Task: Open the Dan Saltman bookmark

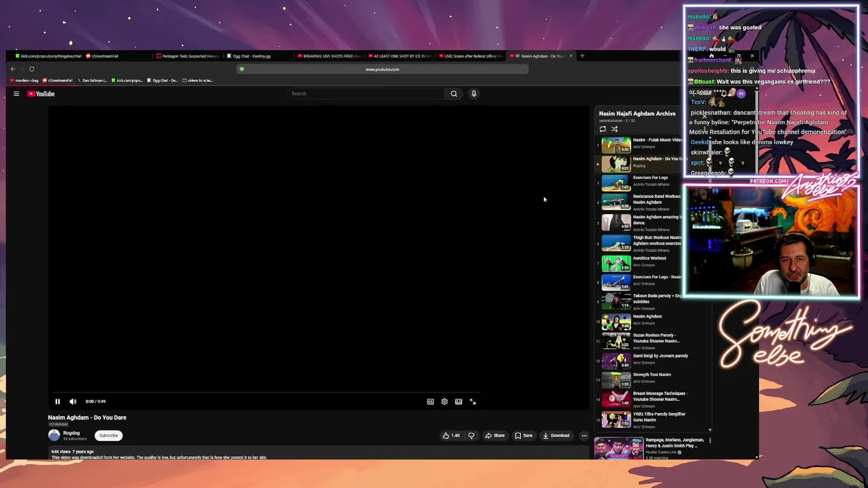Action: 92,81
